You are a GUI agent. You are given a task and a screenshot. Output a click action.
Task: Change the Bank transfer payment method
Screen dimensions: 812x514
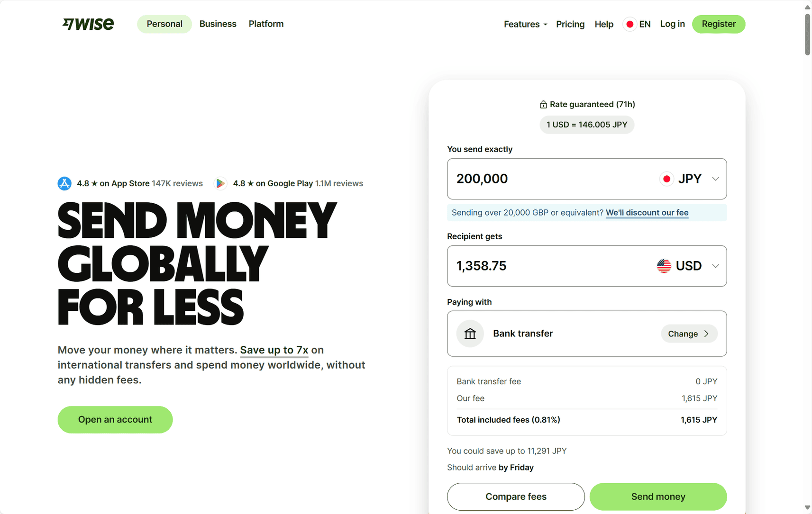(689, 334)
